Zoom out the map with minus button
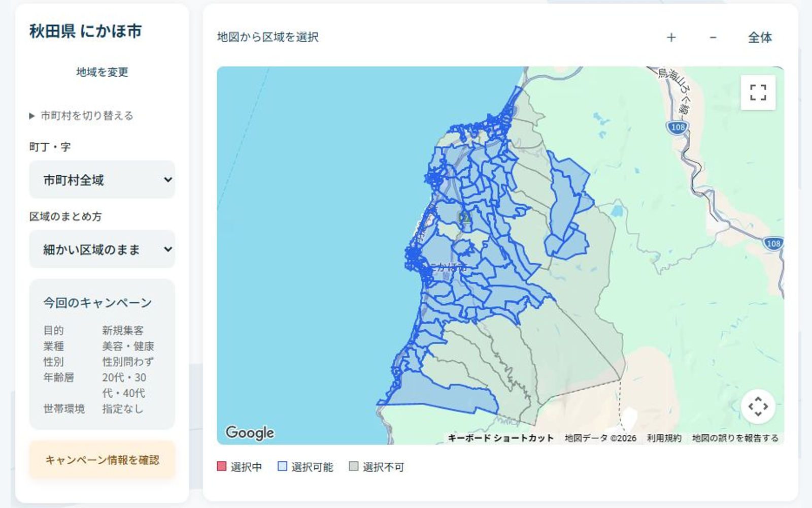 (713, 38)
